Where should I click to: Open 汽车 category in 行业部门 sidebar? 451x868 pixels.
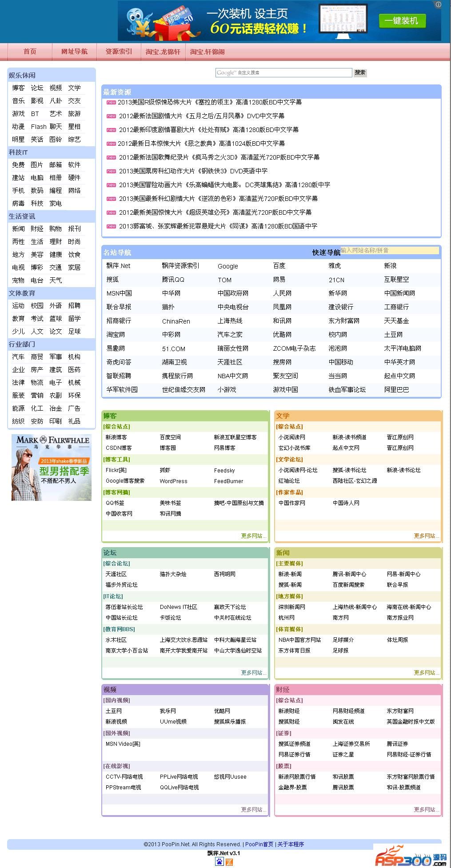point(18,357)
